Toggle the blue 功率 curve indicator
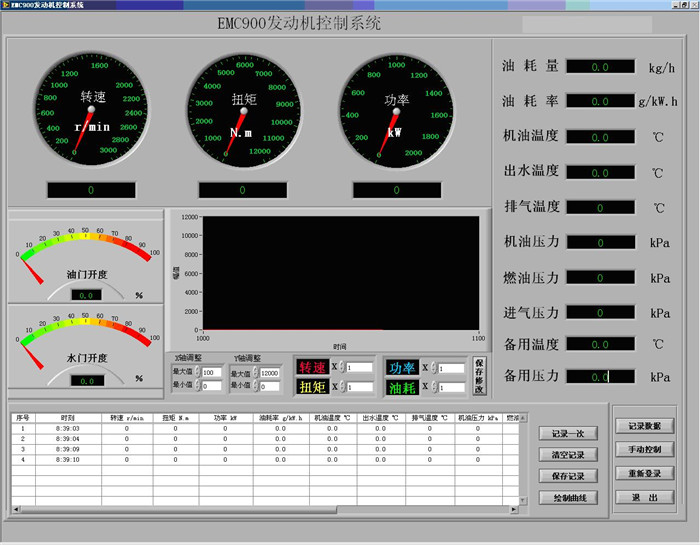The image size is (700, 545). 402,367
